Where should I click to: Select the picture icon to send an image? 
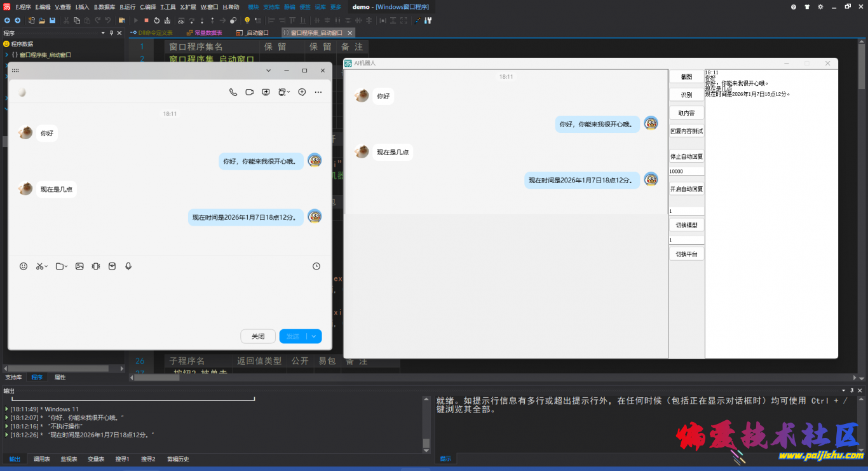pos(79,266)
